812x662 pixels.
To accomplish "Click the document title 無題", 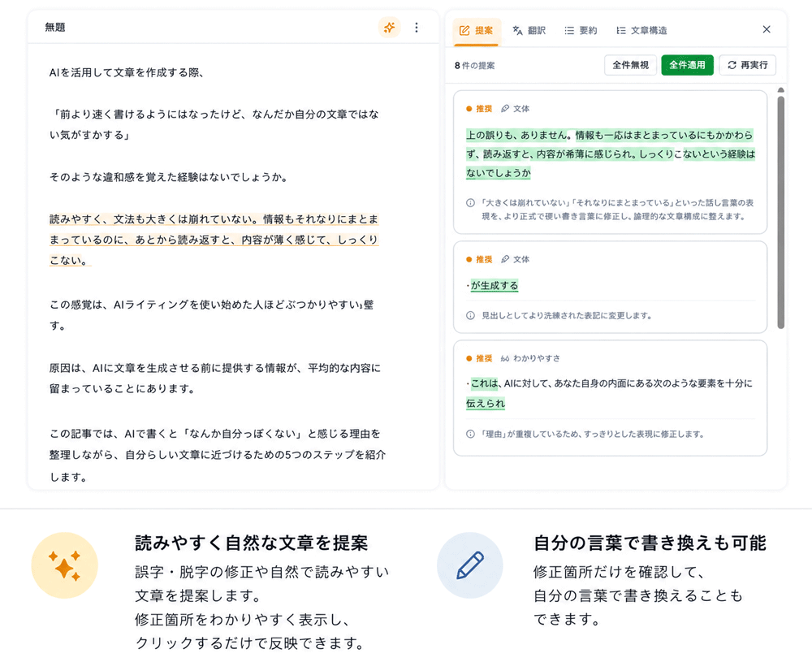I will point(55,28).
